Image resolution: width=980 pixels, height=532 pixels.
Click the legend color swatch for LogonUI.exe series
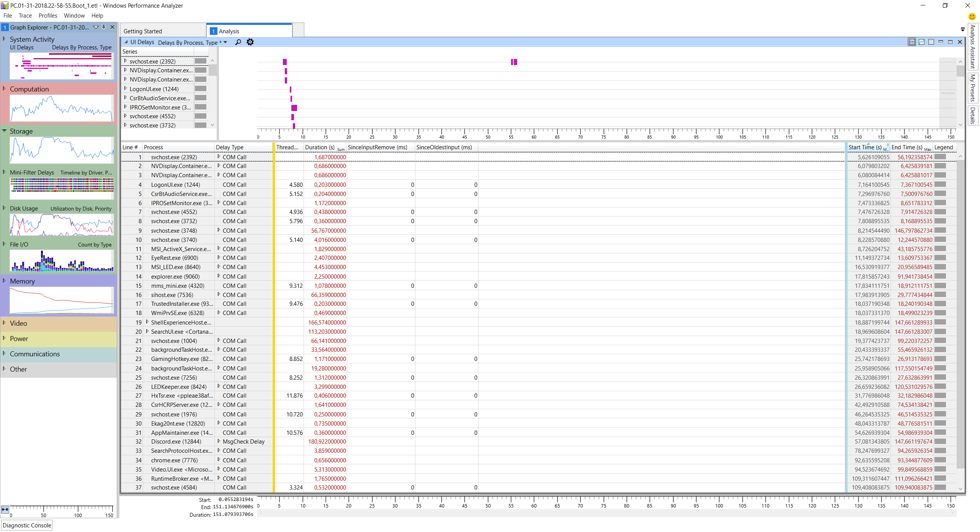(200, 89)
